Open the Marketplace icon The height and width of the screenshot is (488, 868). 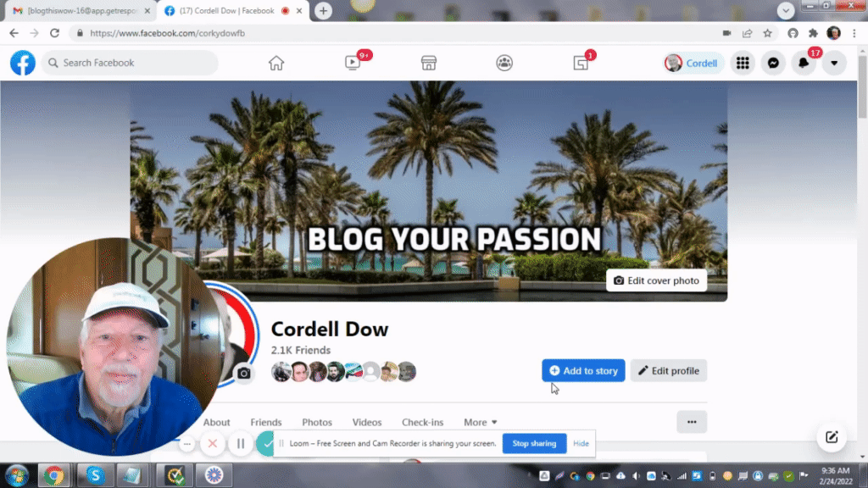point(428,63)
